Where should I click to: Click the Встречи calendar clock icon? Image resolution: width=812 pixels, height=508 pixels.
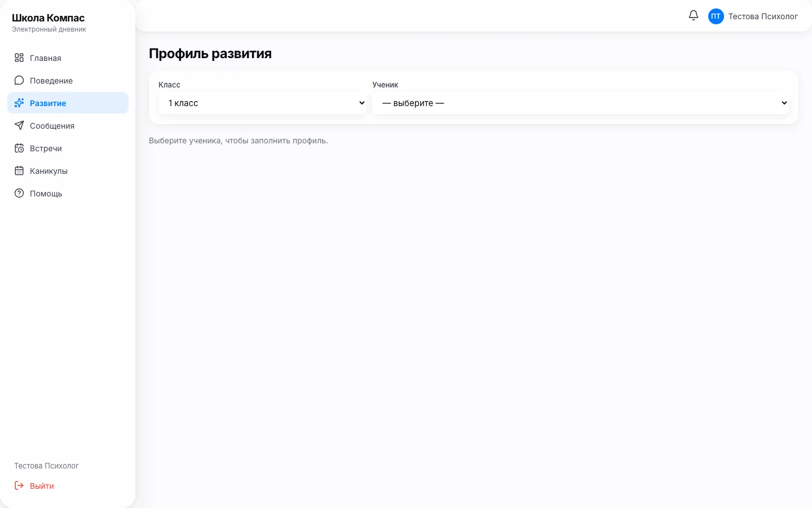tap(19, 148)
